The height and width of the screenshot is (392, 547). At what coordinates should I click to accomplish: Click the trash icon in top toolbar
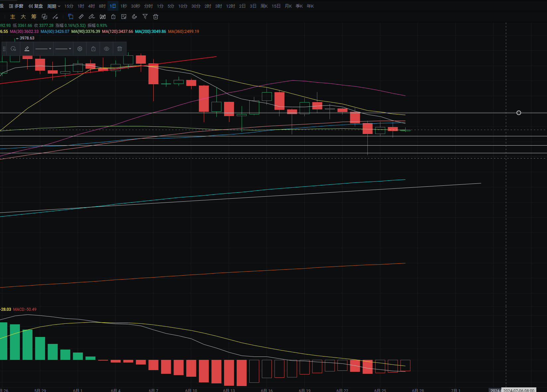click(x=156, y=17)
